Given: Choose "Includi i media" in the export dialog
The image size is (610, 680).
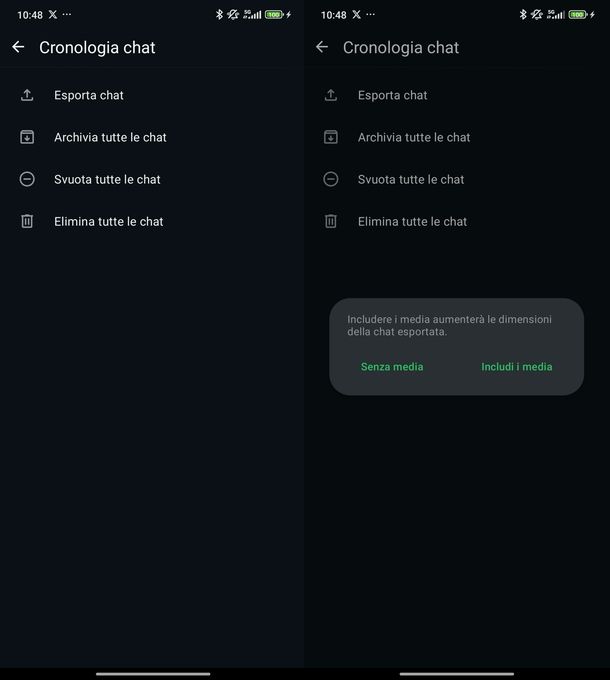Looking at the screenshot, I should [x=516, y=367].
